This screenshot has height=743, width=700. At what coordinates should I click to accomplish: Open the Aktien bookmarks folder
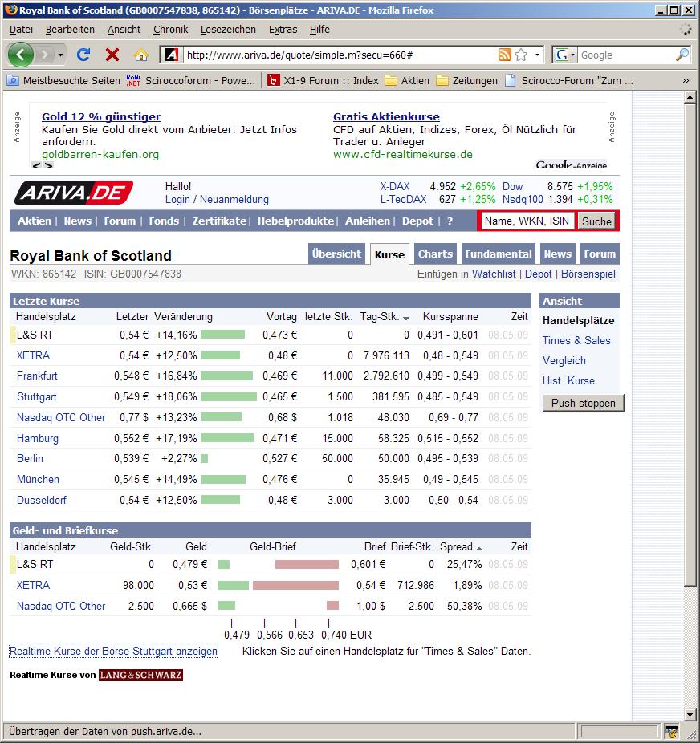coord(407,80)
